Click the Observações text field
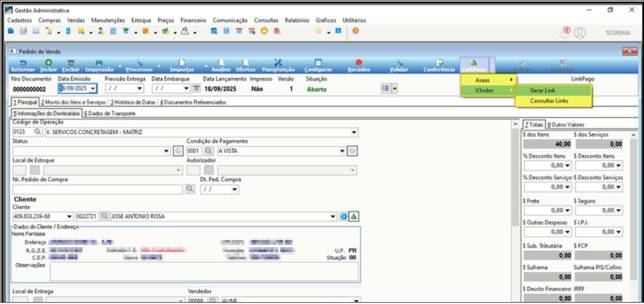Image resolution: width=644 pixels, height=304 pixels. (204, 271)
